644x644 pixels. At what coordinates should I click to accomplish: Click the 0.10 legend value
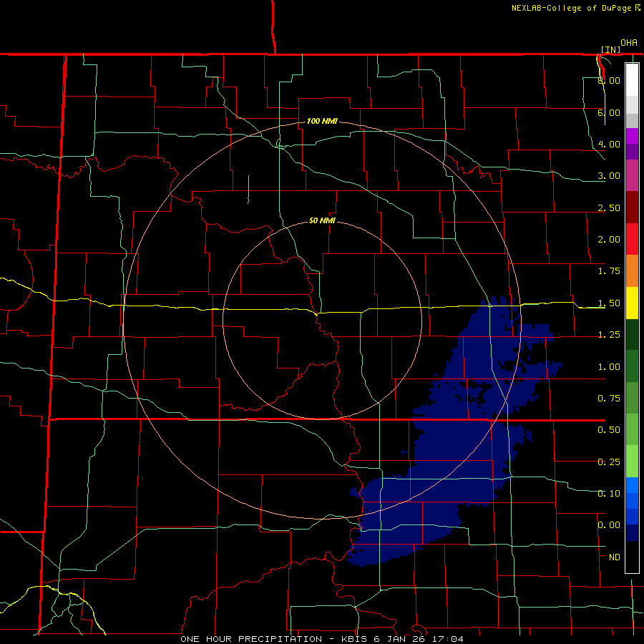[x=609, y=494]
